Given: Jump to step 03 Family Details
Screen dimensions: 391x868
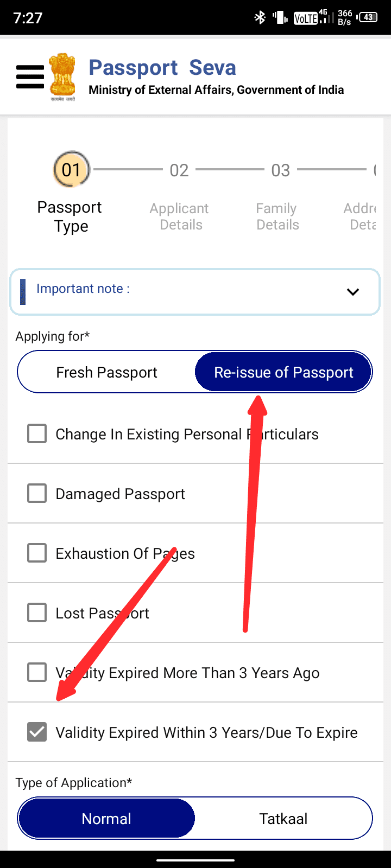Looking at the screenshot, I should 280,170.
